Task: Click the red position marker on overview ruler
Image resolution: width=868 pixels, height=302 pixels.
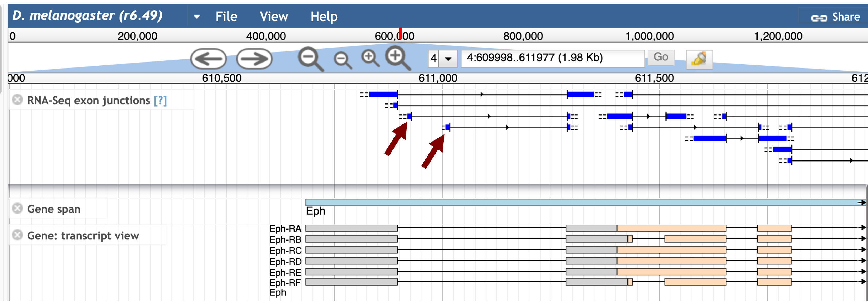Action: point(400,34)
